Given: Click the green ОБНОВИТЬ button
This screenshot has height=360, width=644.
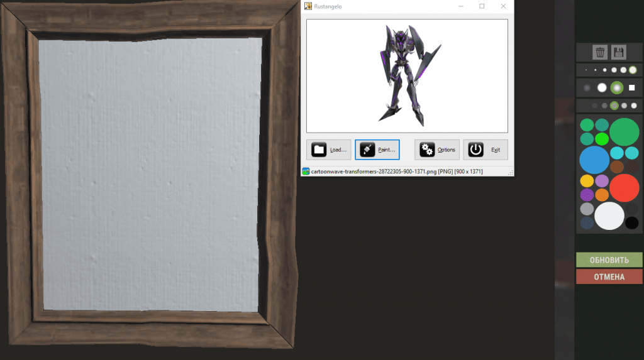Looking at the screenshot, I should [x=609, y=260].
